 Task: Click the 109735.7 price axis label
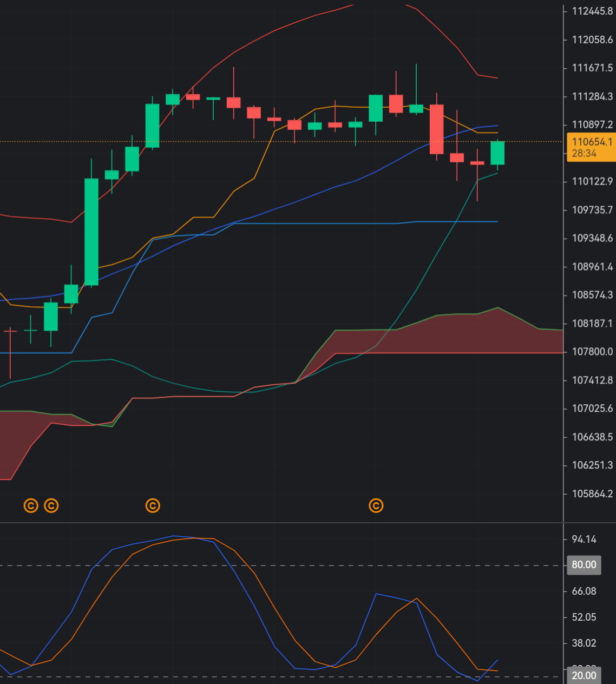tap(592, 210)
